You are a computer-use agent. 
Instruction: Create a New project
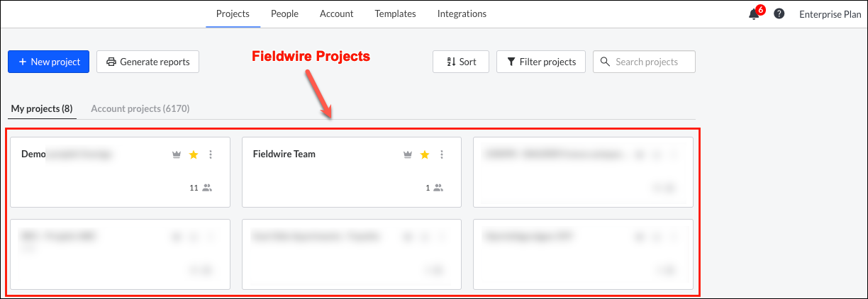pyautogui.click(x=49, y=62)
